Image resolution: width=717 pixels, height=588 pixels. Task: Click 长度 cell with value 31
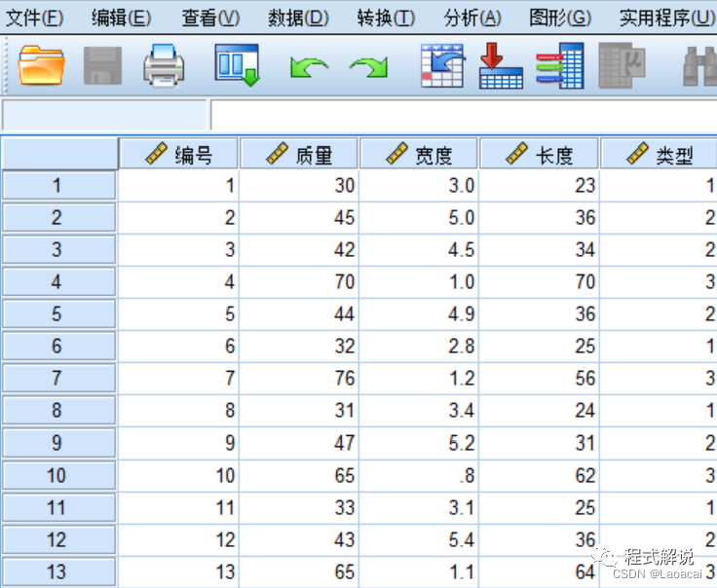click(x=539, y=443)
